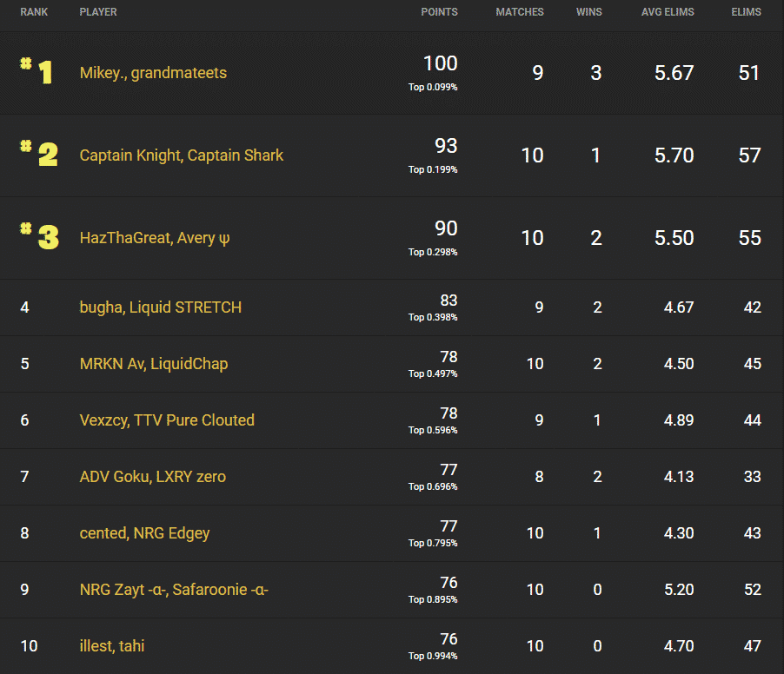Select the rank number 7 marker
The width and height of the screenshot is (784, 674).
[24, 476]
